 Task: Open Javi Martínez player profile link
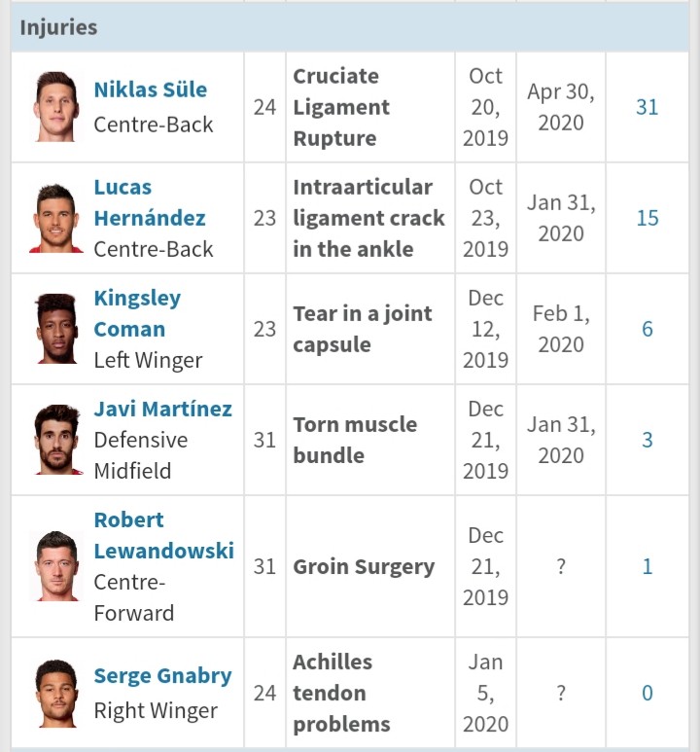coord(162,410)
